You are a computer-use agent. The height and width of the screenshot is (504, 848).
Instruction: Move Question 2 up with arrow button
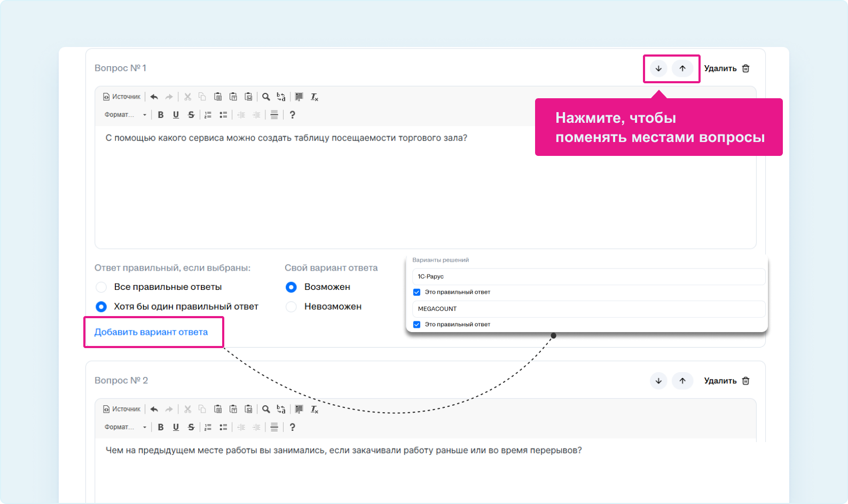tap(682, 381)
